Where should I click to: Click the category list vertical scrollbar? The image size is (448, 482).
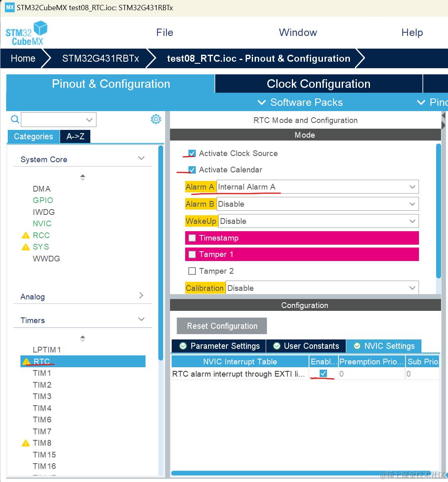coord(161,253)
